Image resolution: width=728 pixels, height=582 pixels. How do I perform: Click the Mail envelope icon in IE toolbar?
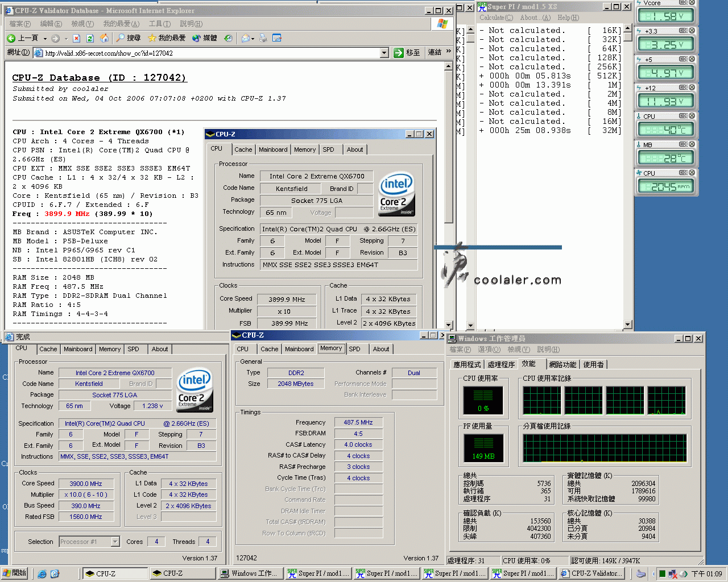click(246, 38)
